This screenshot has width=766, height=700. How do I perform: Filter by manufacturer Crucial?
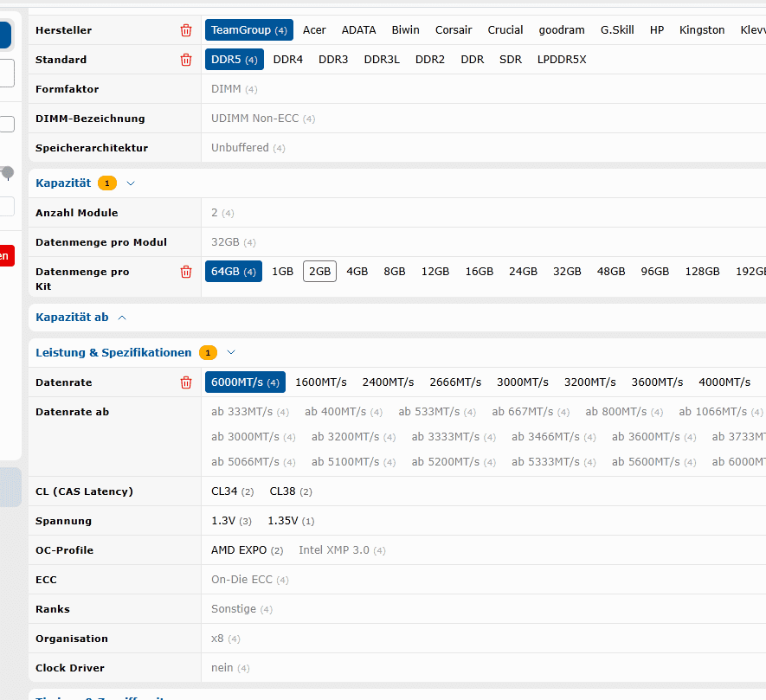[505, 29]
